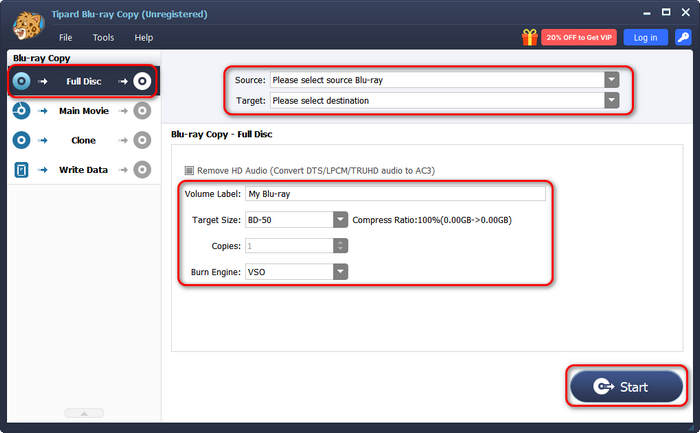Select Full Disc copy mode
This screenshot has width=700, height=433.
pos(83,81)
